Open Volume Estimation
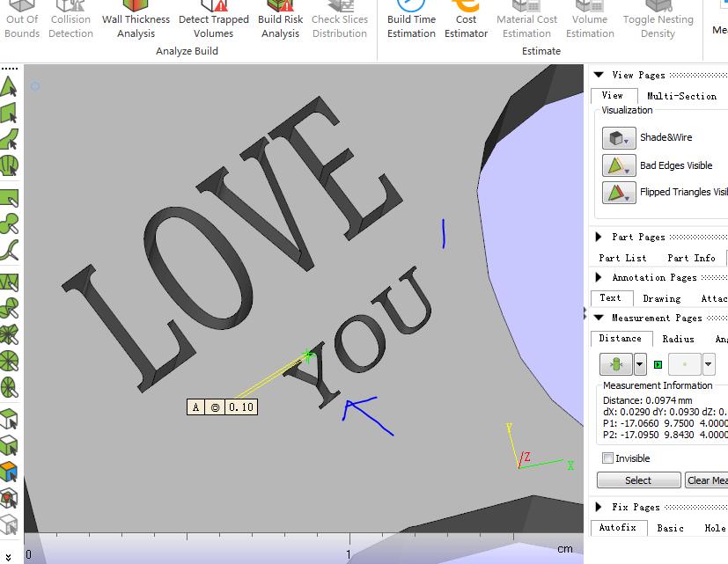 pos(590,20)
